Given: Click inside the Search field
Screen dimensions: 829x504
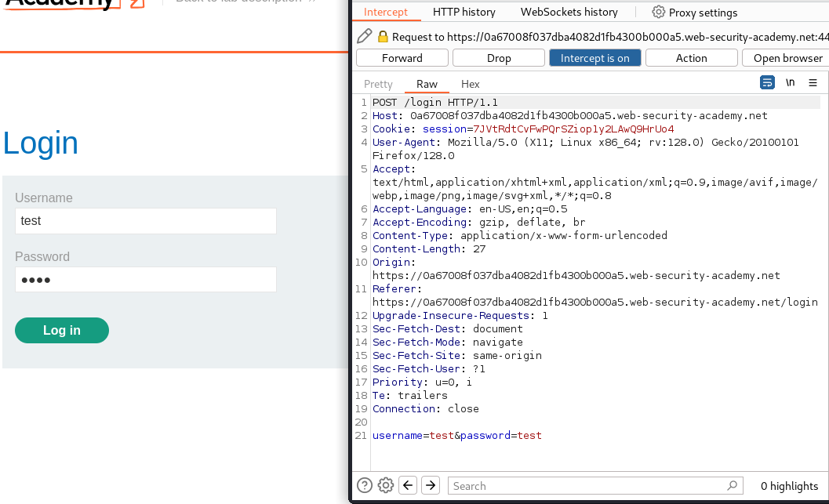Looking at the screenshot, I should click(x=580, y=485).
